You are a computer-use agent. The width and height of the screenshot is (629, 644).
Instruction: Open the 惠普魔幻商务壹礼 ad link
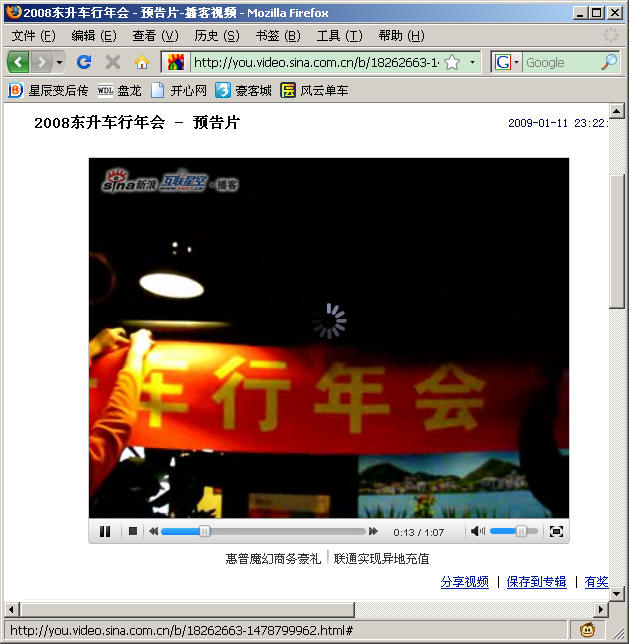pyautogui.click(x=273, y=559)
